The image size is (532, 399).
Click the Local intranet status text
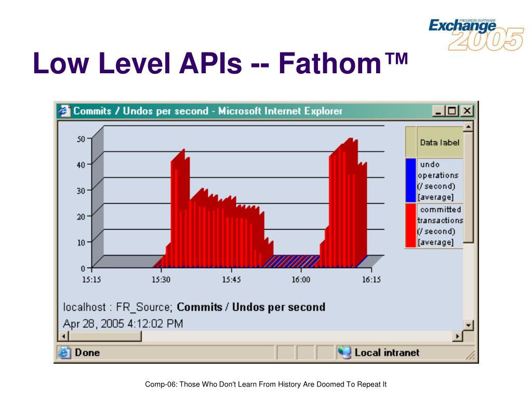[x=387, y=353]
